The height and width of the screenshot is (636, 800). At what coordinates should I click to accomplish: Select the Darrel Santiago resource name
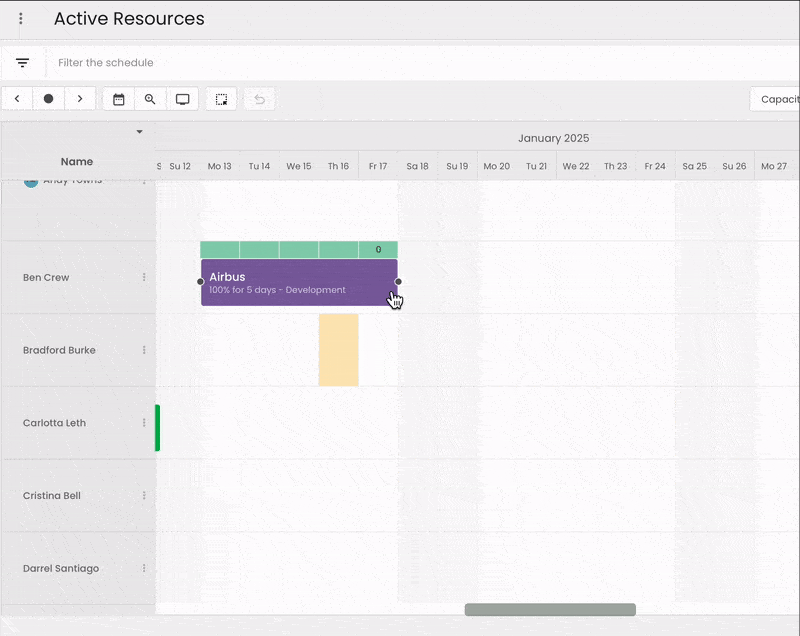click(61, 568)
